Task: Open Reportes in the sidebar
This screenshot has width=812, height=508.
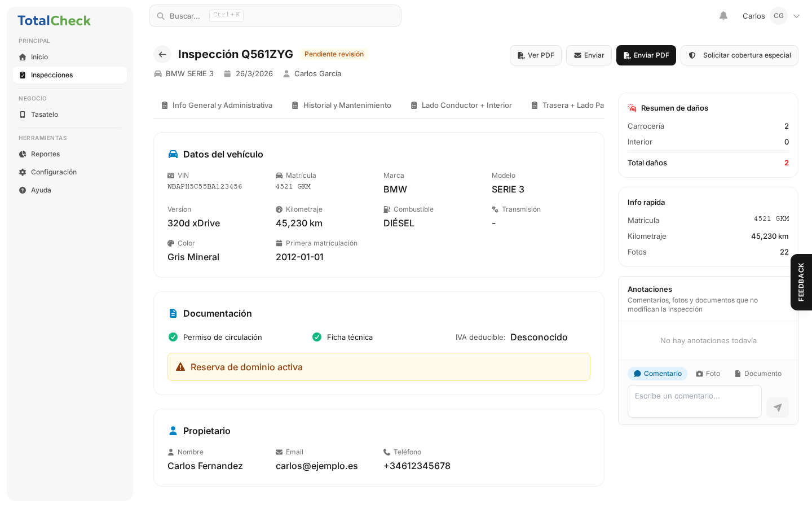Action: point(45,154)
